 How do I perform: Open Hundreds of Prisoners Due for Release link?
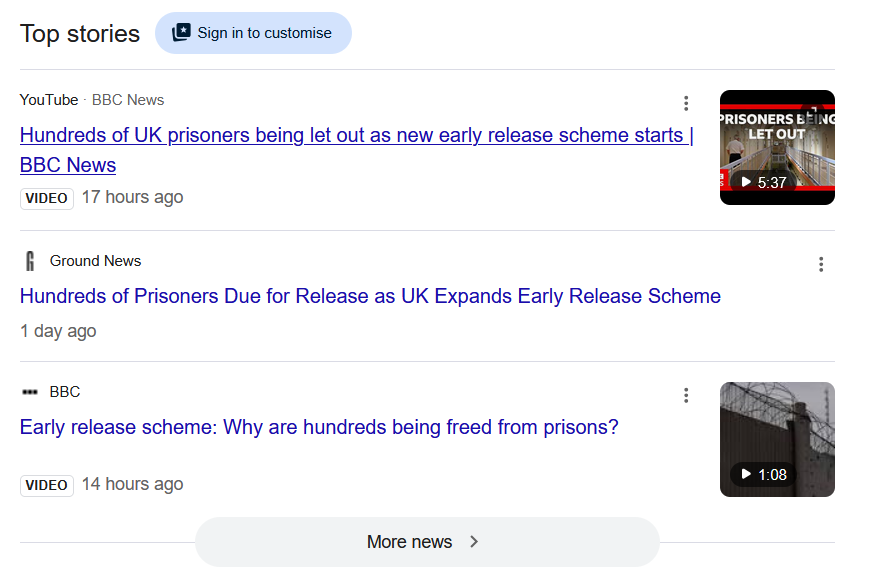pos(370,296)
